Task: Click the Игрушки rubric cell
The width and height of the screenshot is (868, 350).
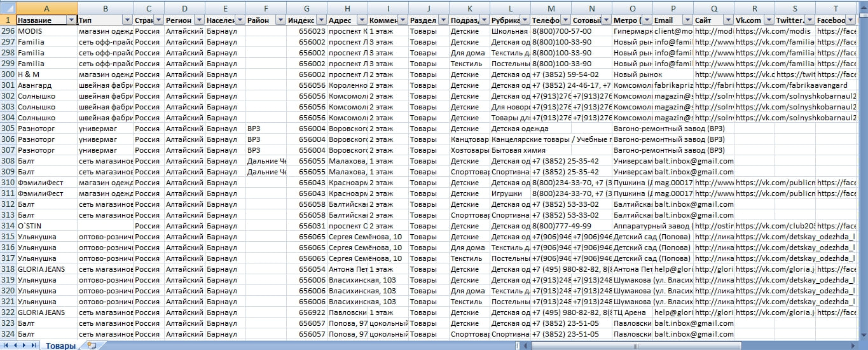Action: (510, 193)
